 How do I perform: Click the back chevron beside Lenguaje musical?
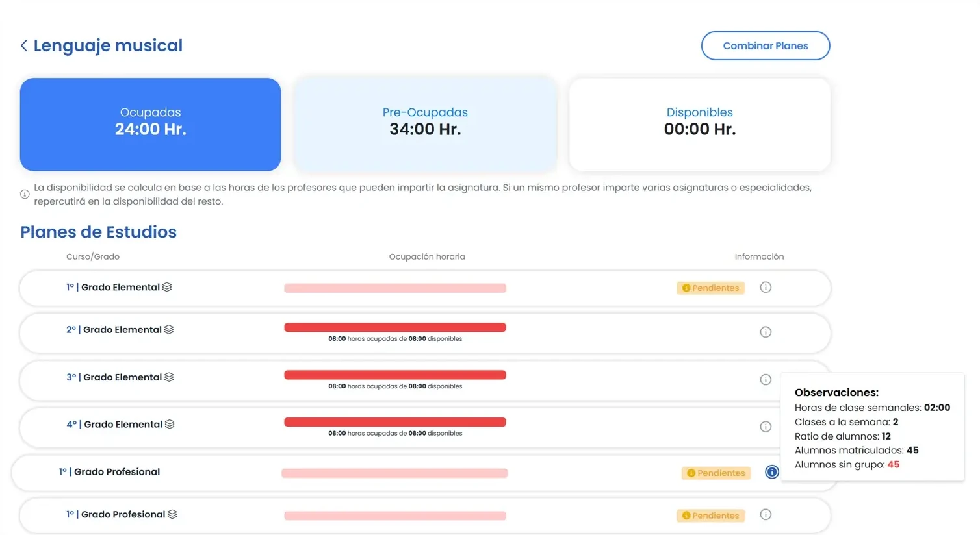23,45
